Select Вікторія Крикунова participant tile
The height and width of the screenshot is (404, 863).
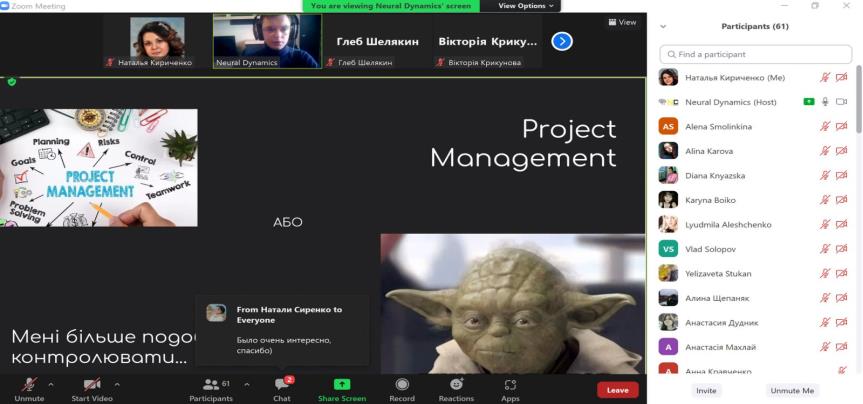488,42
